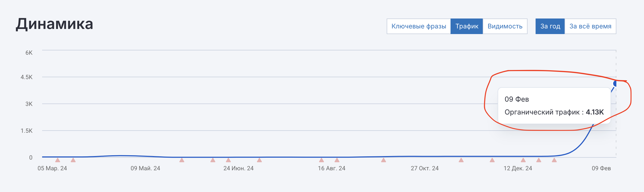
Task: Click the 09 Фев x-axis label
Action: 601,168
